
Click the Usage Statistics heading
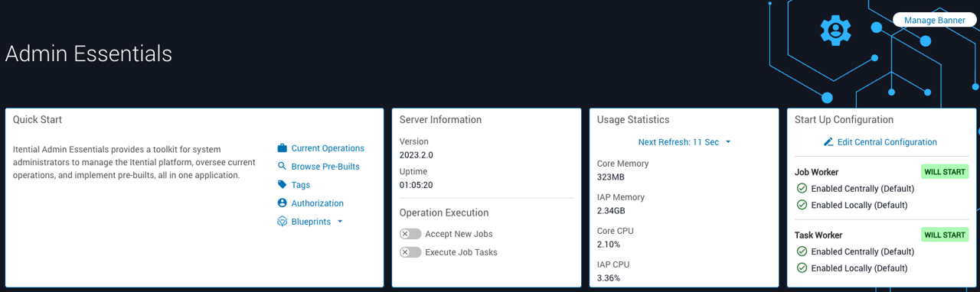pyautogui.click(x=633, y=120)
